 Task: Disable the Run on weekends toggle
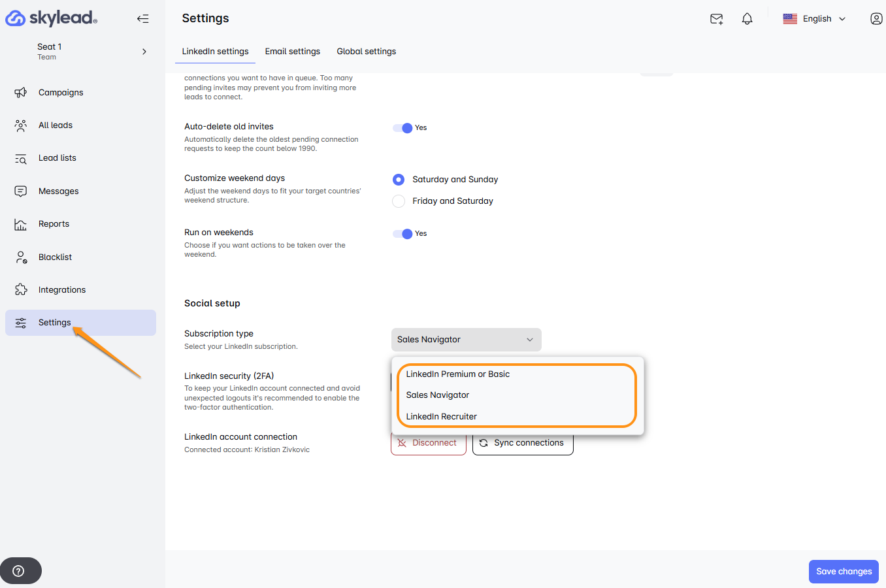tap(403, 234)
